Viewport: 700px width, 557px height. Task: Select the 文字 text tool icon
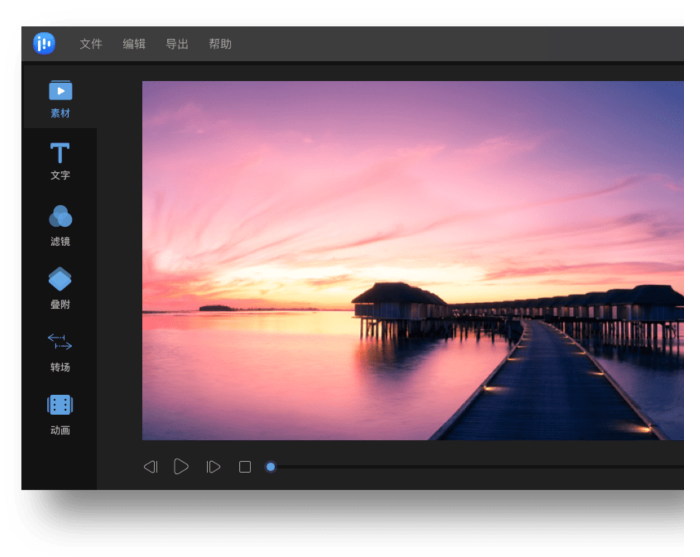(60, 153)
